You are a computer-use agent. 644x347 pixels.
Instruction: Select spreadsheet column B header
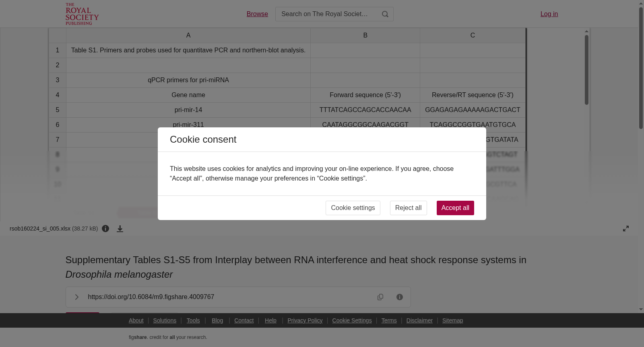point(365,35)
